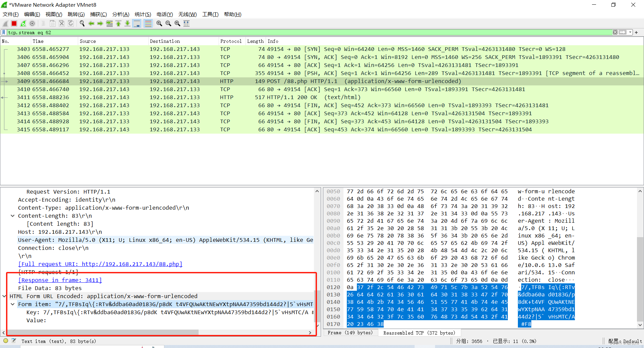
Task: Open find packet magnifier tool
Action: (x=82, y=23)
